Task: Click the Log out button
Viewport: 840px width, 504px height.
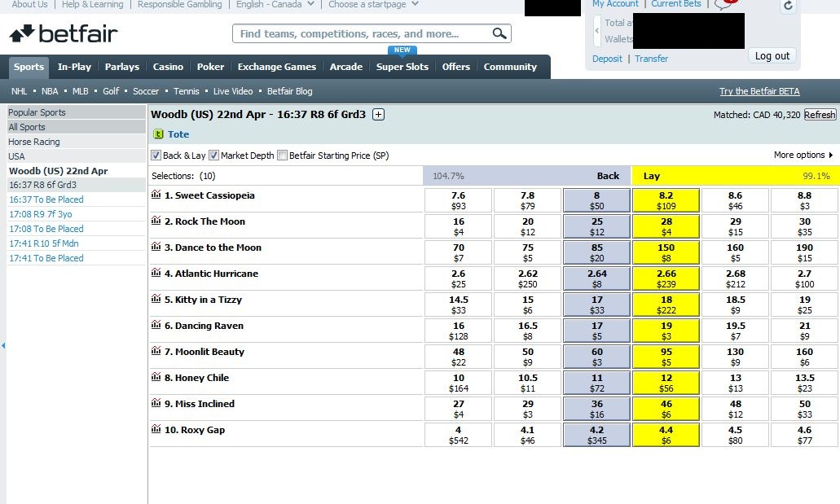Action: (x=772, y=55)
